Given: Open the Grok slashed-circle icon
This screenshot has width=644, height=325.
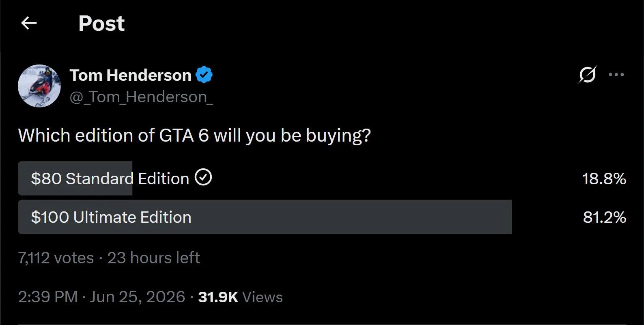Looking at the screenshot, I should pos(587,75).
